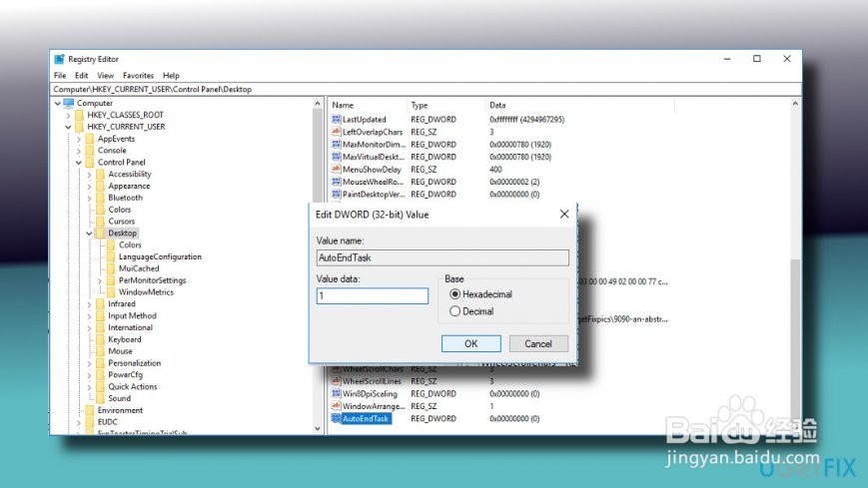Select the AutoEndTask value entry
868x488 pixels.
pyautogui.click(x=366, y=419)
